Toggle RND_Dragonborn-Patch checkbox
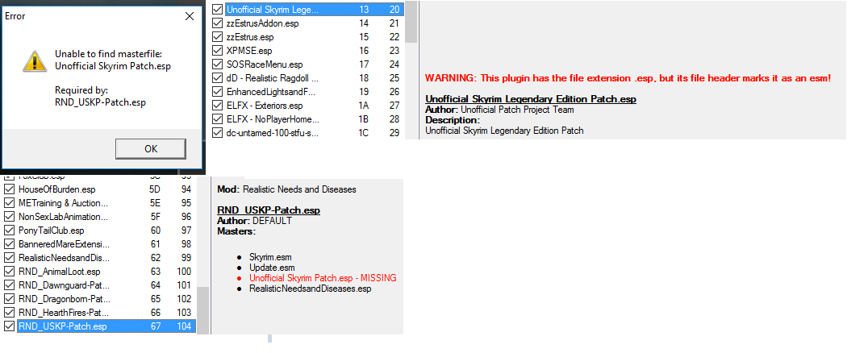Screen dimensions: 868x353 click(9, 299)
